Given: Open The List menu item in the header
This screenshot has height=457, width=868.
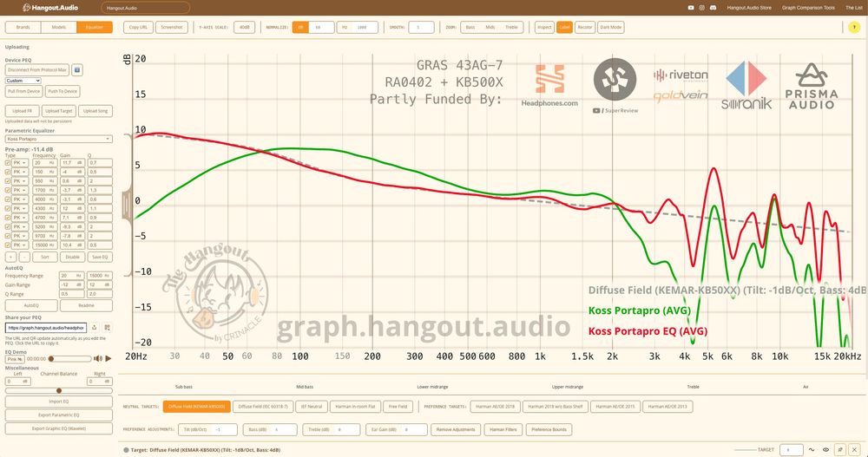Looking at the screenshot, I should pyautogui.click(x=853, y=8).
